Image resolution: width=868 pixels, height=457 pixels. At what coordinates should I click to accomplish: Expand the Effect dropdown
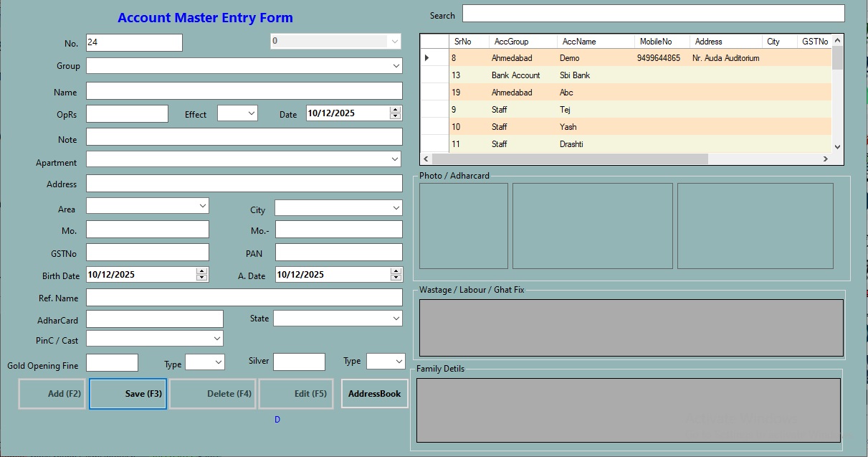[250, 113]
